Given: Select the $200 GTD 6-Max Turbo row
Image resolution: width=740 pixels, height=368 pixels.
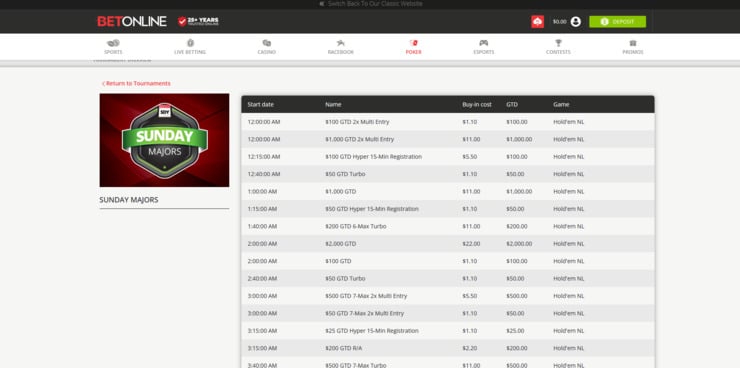Looking at the screenshot, I should [x=447, y=226].
